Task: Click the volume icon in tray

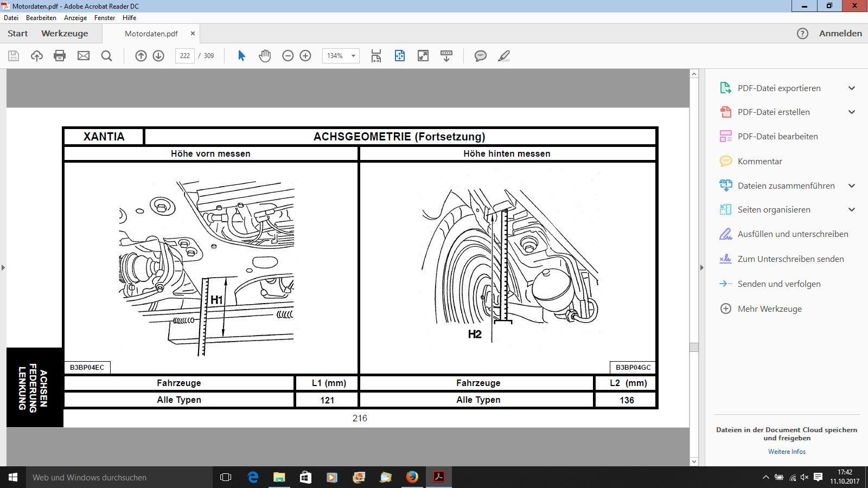Action: pyautogui.click(x=805, y=477)
